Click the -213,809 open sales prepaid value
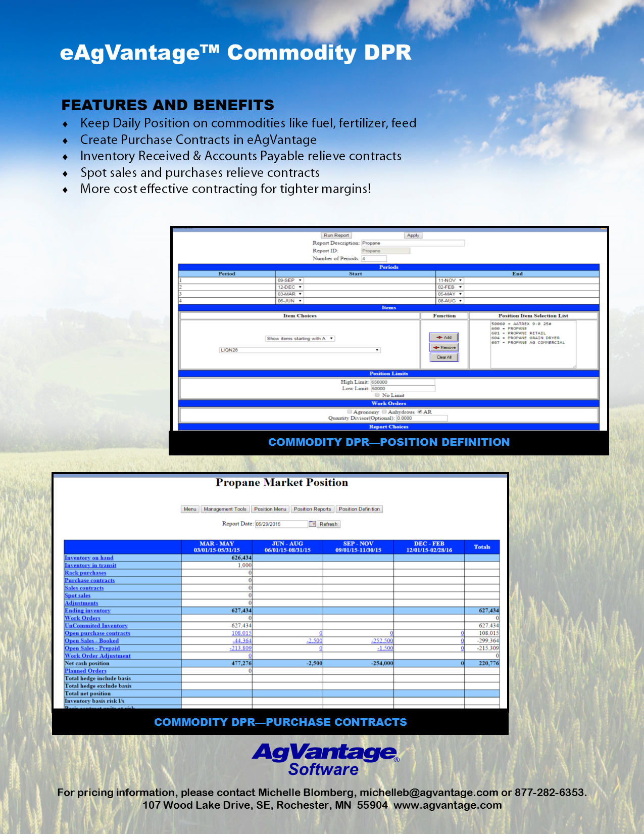644x834 pixels. pyautogui.click(x=240, y=648)
